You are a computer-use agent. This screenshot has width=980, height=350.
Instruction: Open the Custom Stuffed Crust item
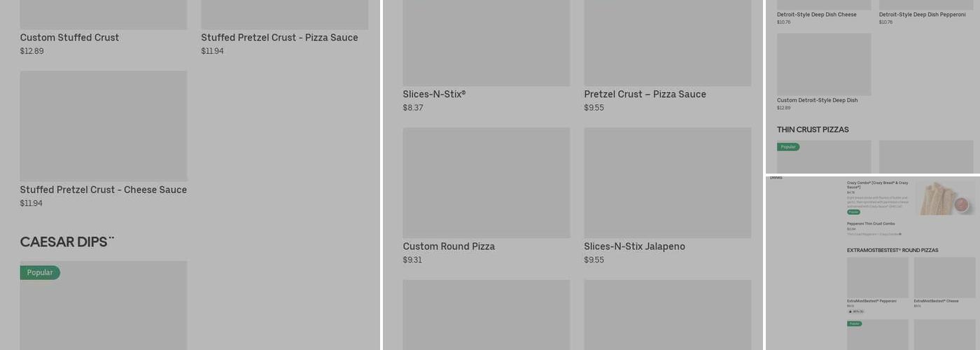69,38
